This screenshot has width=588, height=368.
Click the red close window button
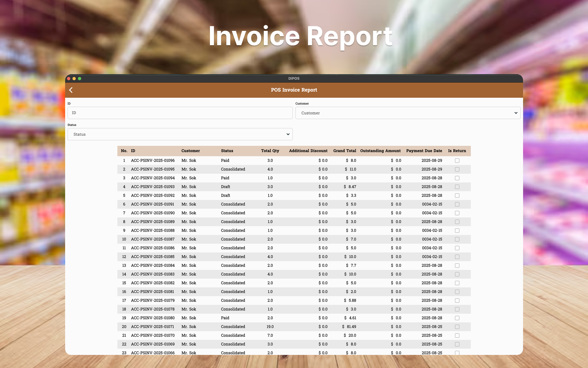(69, 79)
